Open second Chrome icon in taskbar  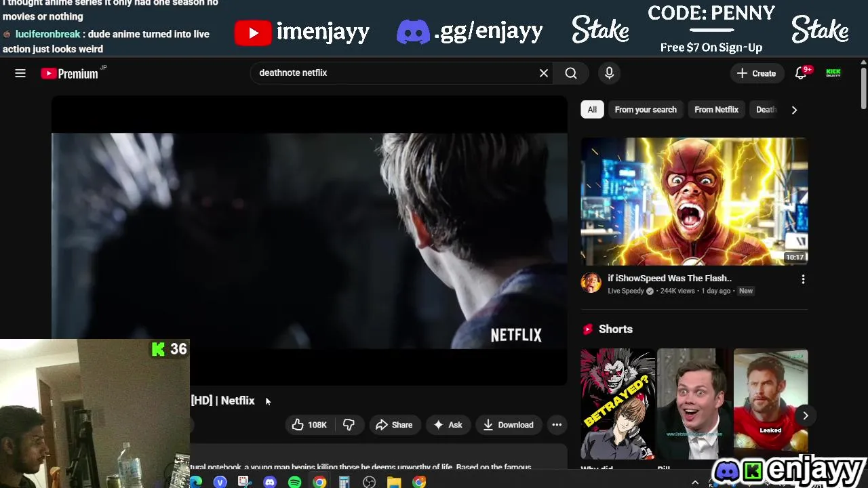pos(419,482)
